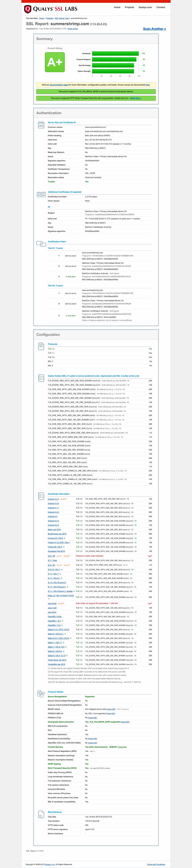Go to Qualys.com from the top navigation
The image size is (192, 868).
click(x=145, y=7)
